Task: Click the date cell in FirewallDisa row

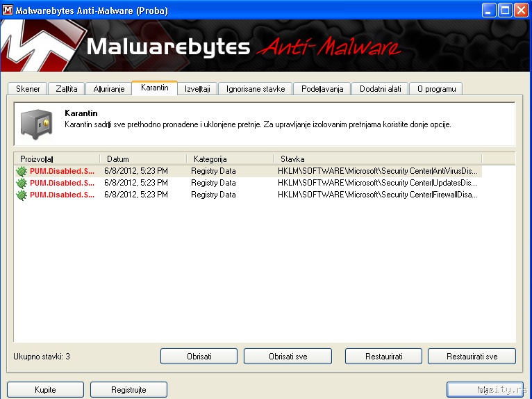Action: [x=136, y=195]
